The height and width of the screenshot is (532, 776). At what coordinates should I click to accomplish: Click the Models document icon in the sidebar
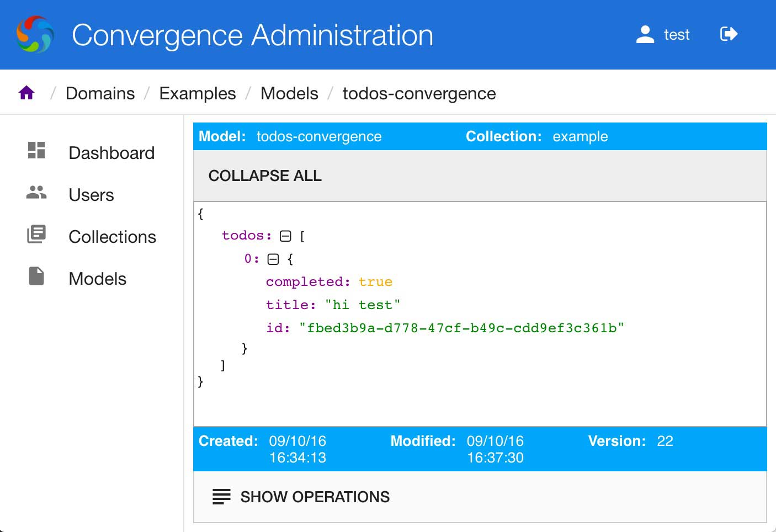pos(35,276)
